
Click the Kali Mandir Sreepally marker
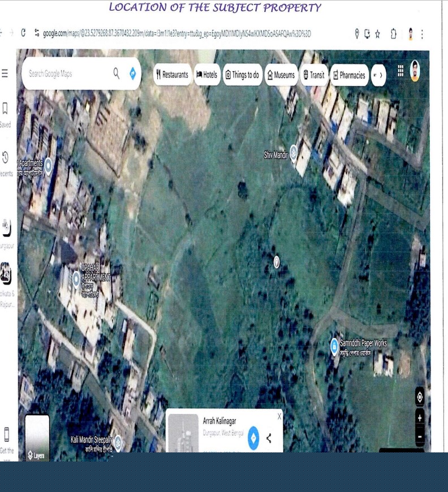pyautogui.click(x=118, y=442)
